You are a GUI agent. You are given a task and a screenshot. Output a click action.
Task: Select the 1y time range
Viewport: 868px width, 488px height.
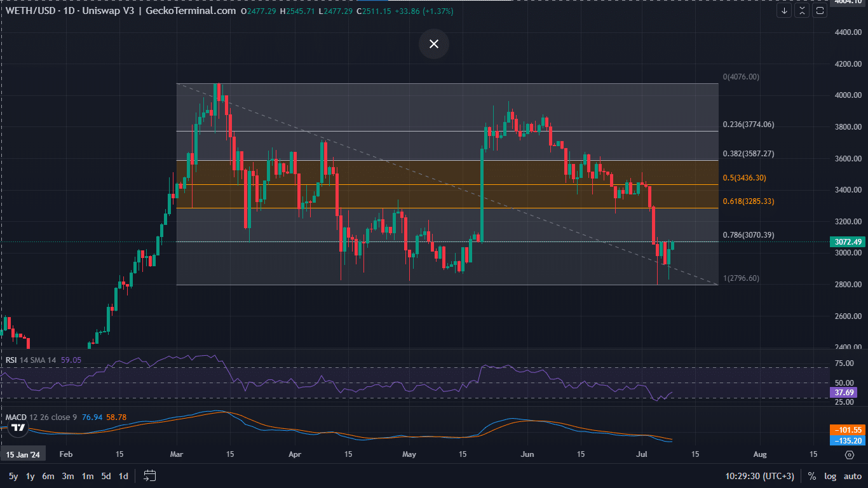point(30,476)
